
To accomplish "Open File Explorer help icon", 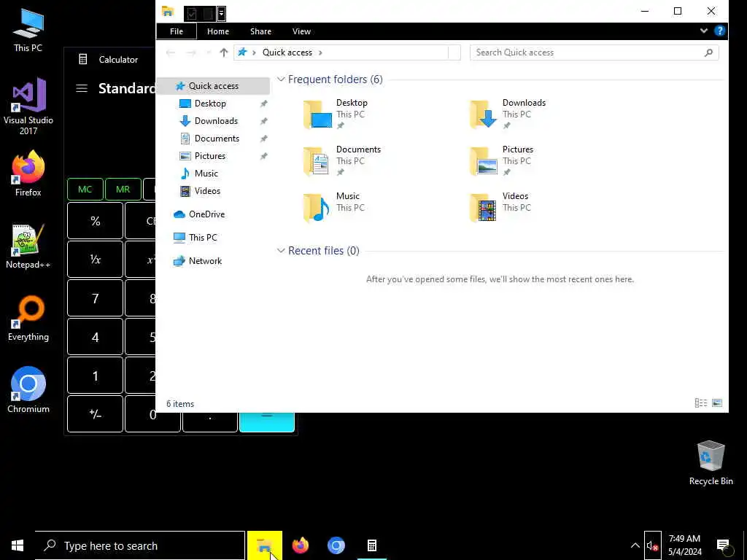I will tap(719, 31).
